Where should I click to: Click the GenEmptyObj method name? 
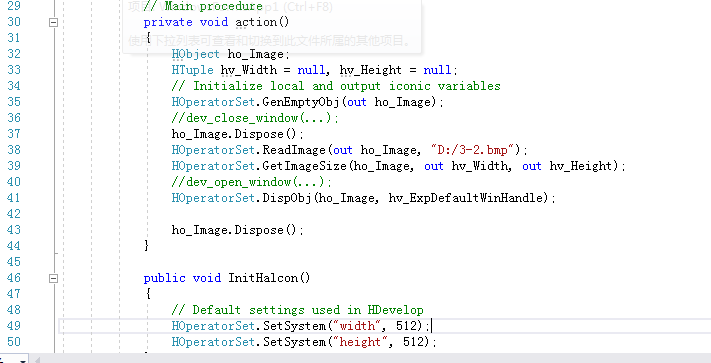tap(301, 102)
